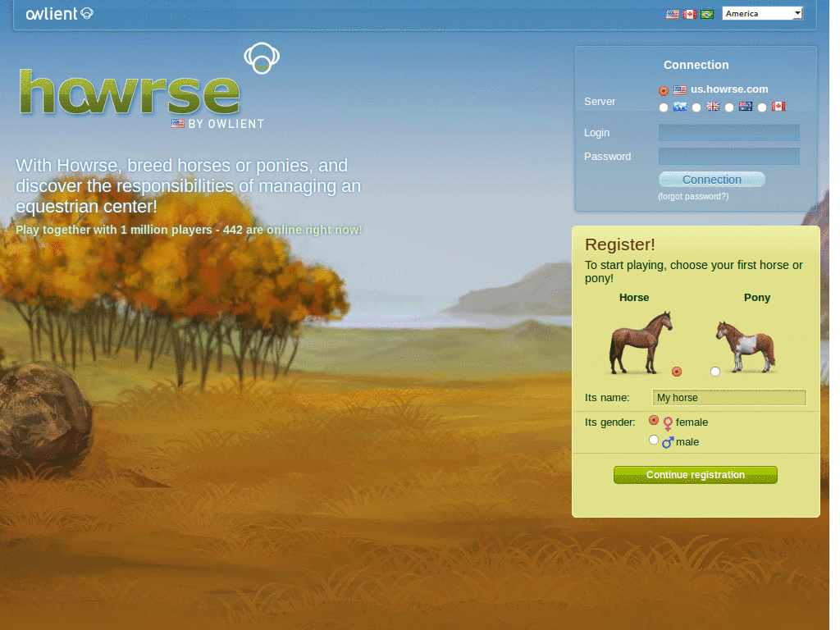Choose the female gender radio

(x=653, y=420)
